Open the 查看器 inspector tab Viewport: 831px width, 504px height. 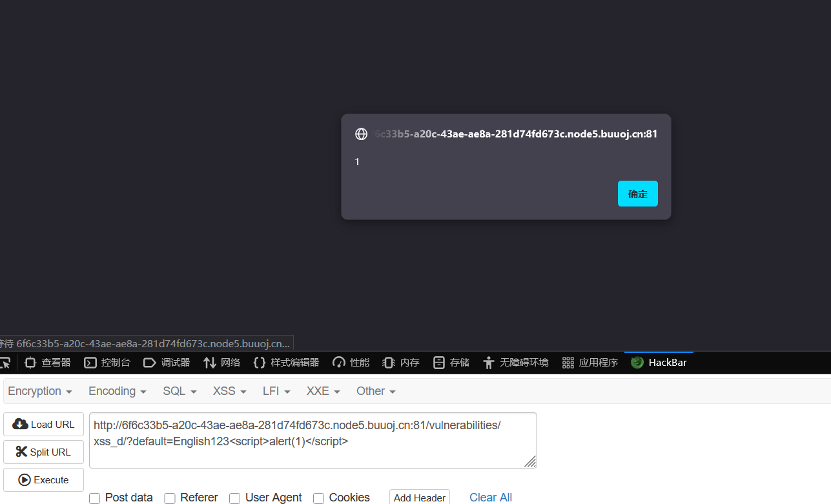(48, 363)
